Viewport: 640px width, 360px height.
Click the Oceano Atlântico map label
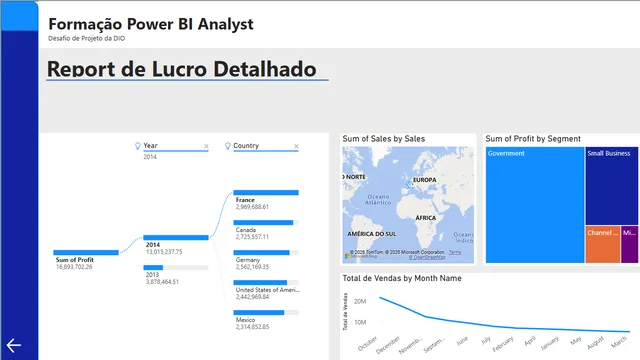click(x=378, y=200)
